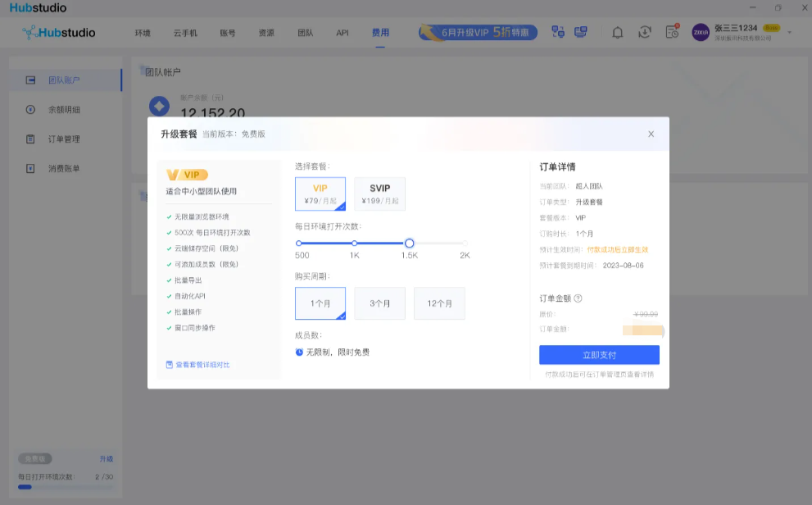
Task: Click the clock icon beside 无限制，限时免费
Action: coord(299,353)
